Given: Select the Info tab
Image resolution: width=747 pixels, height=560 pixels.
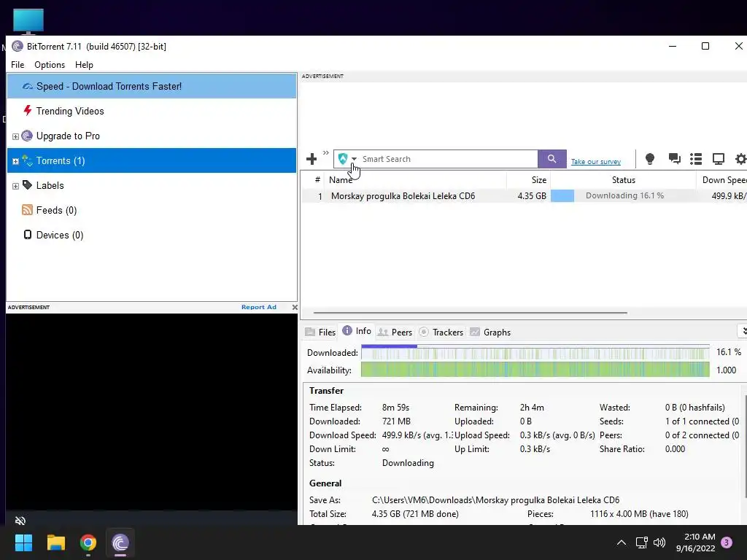Looking at the screenshot, I should pyautogui.click(x=357, y=331).
